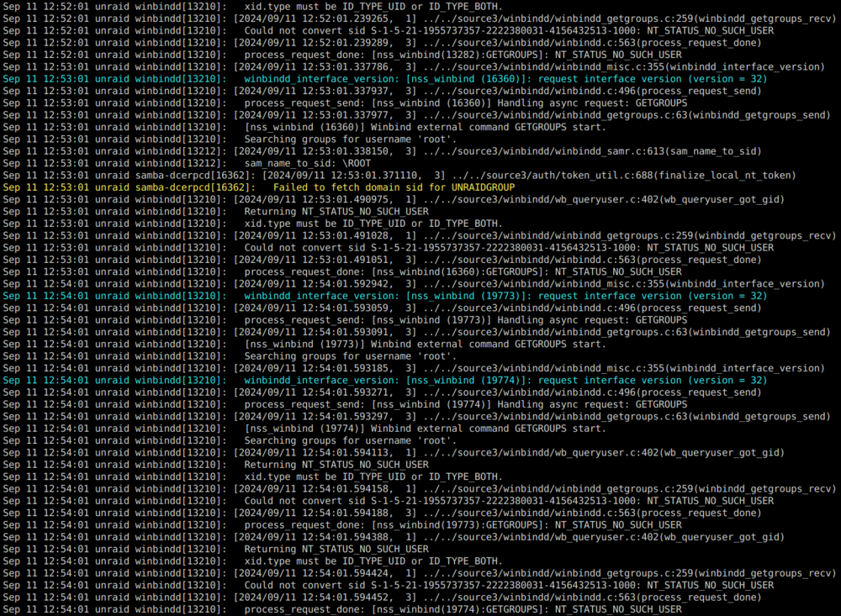Select winbindd.c:496 line stamped 12:54:01.593059
This screenshot has height=616, width=841.
tap(382, 308)
